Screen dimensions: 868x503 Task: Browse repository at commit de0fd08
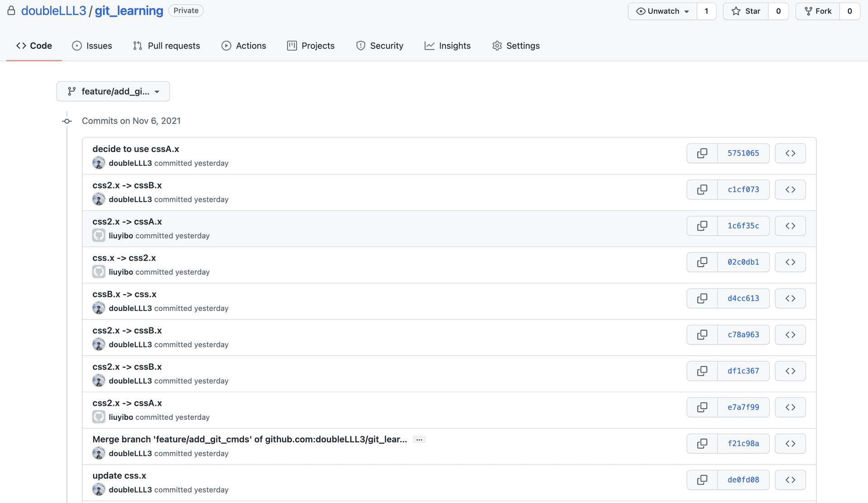pos(790,480)
